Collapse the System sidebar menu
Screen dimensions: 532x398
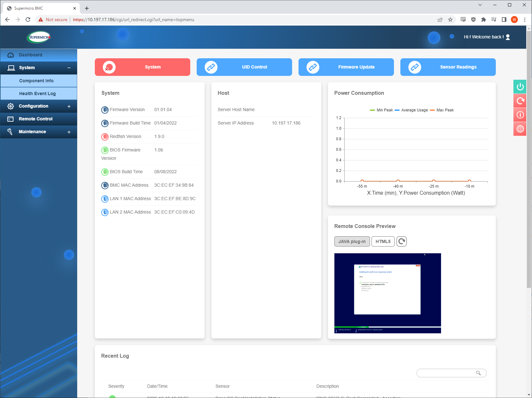tap(69, 68)
